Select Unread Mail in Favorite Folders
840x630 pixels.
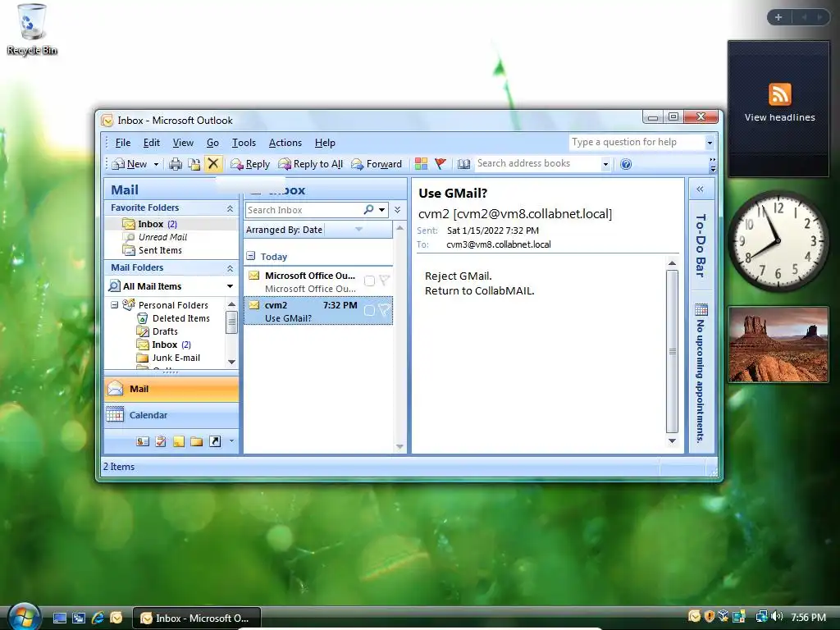[x=163, y=237]
